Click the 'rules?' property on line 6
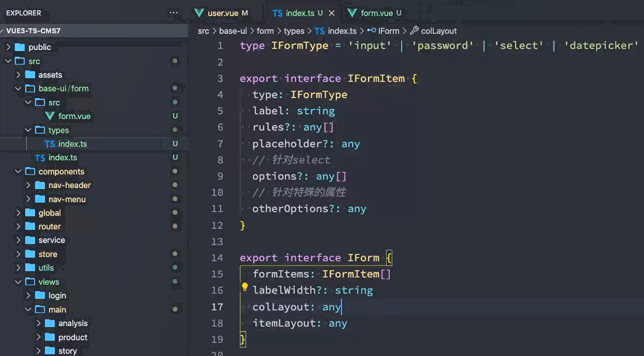The width and height of the screenshot is (644, 356). (272, 127)
